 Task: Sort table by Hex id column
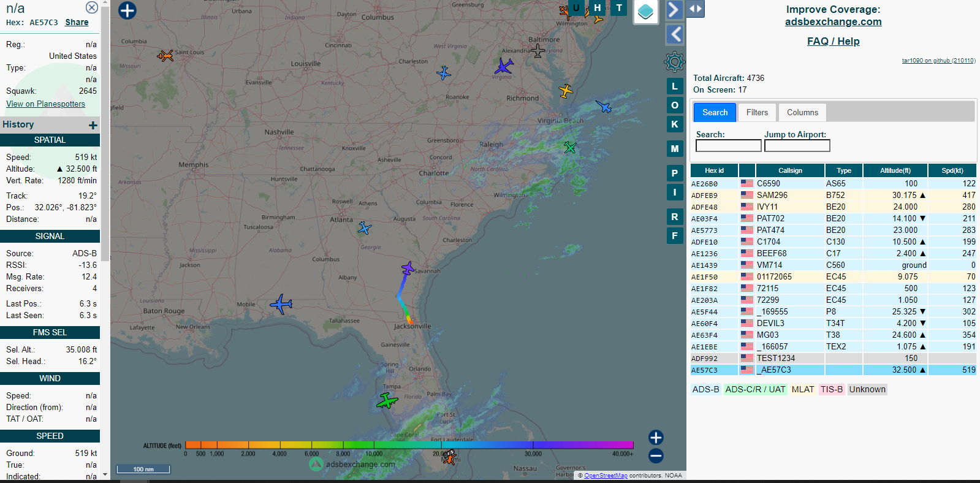pyautogui.click(x=714, y=170)
